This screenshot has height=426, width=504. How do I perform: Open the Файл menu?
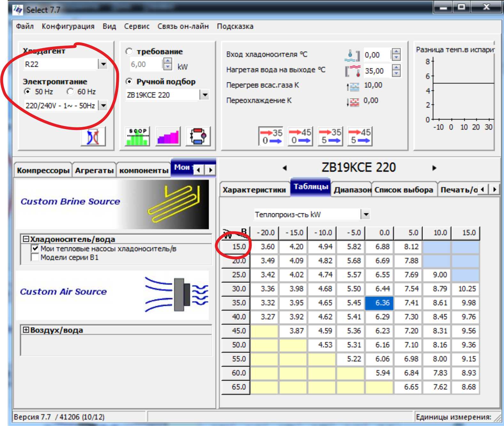coord(25,26)
